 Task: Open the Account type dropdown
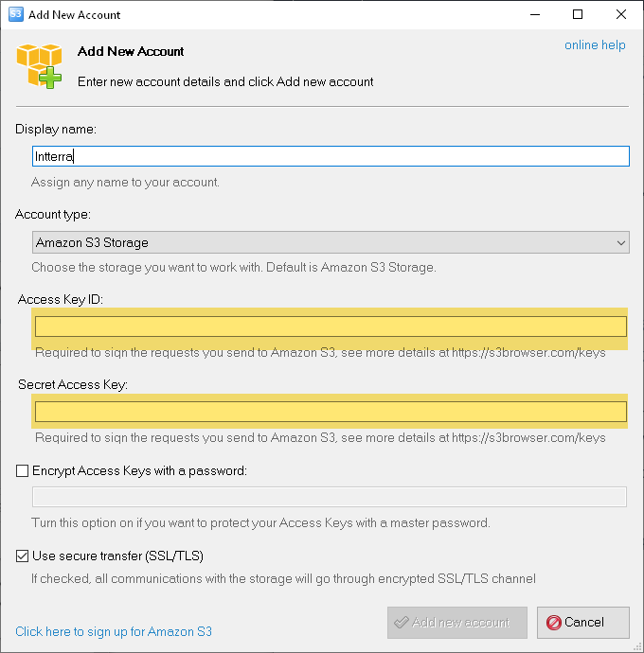pyautogui.click(x=331, y=242)
